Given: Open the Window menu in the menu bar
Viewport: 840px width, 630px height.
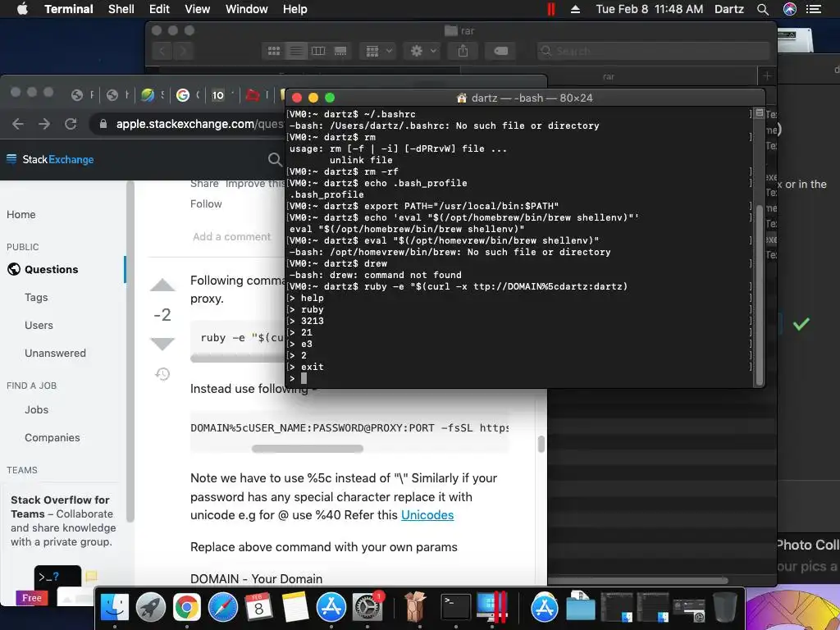Looking at the screenshot, I should [x=246, y=9].
